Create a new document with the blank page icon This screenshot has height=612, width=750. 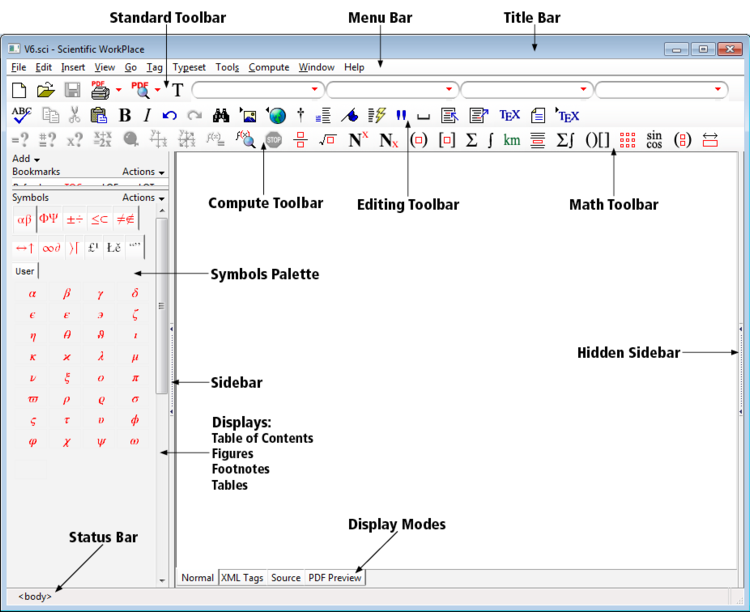(x=19, y=90)
